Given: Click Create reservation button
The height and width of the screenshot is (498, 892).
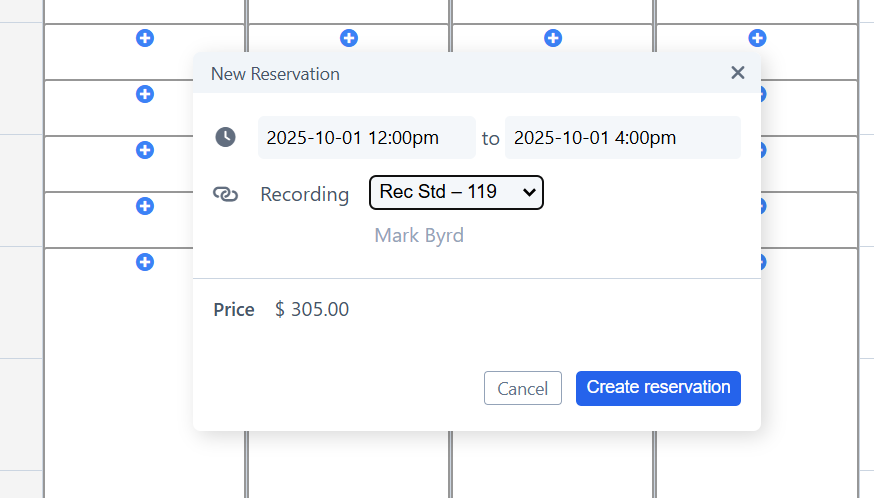Looking at the screenshot, I should (x=658, y=388).
